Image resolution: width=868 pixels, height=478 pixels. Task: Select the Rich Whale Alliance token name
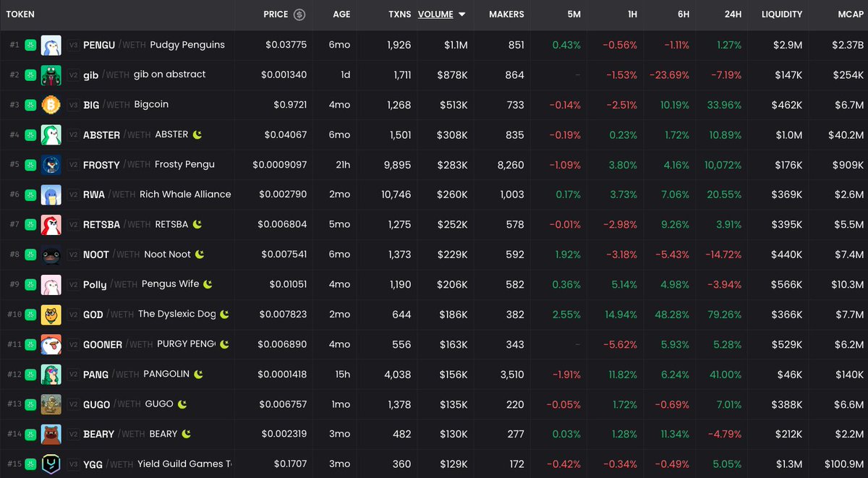tap(185, 195)
